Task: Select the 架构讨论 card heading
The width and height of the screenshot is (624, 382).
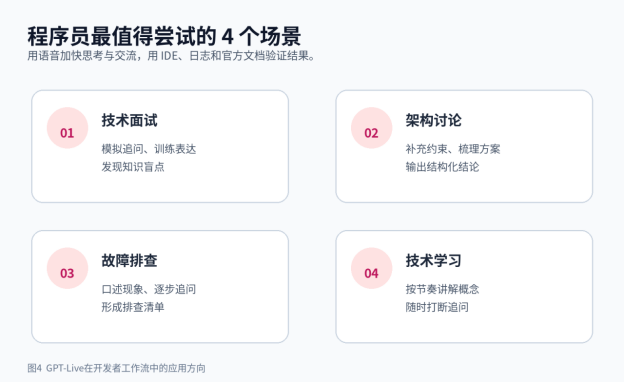Action: tap(433, 120)
